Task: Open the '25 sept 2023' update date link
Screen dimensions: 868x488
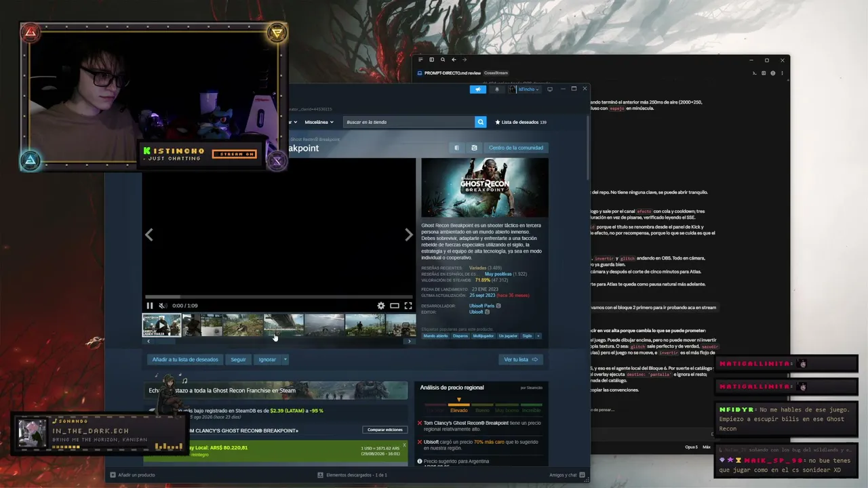Action: point(482,296)
